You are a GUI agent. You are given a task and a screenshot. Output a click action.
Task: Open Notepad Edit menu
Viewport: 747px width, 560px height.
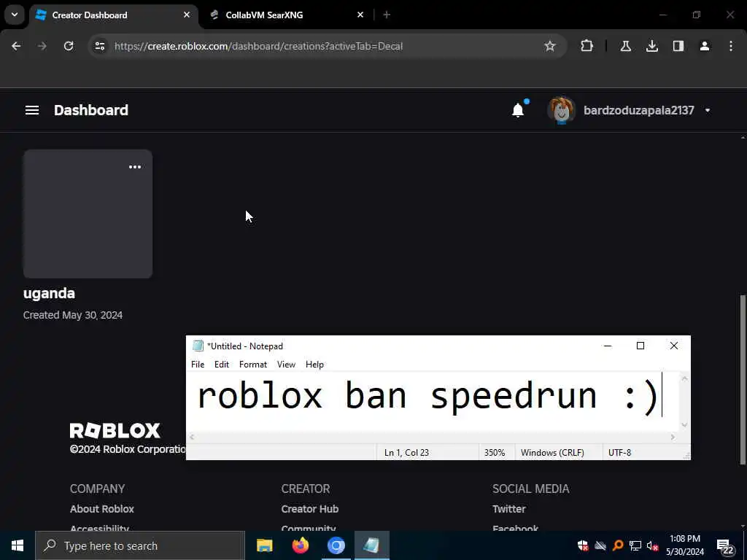coord(222,365)
